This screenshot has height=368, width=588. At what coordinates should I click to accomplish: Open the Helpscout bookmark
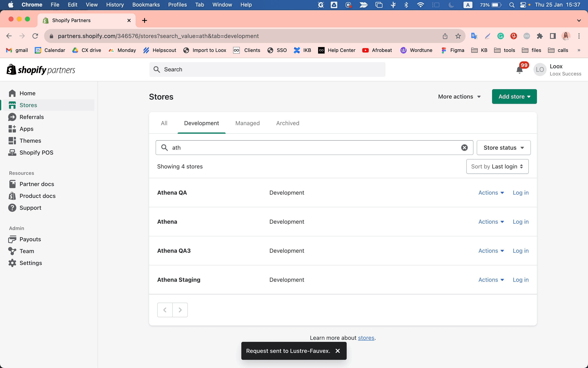(160, 50)
